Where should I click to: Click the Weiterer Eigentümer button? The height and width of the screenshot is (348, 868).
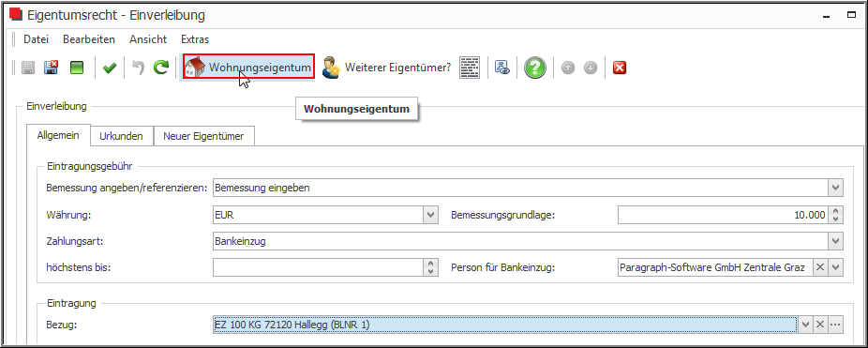point(386,68)
